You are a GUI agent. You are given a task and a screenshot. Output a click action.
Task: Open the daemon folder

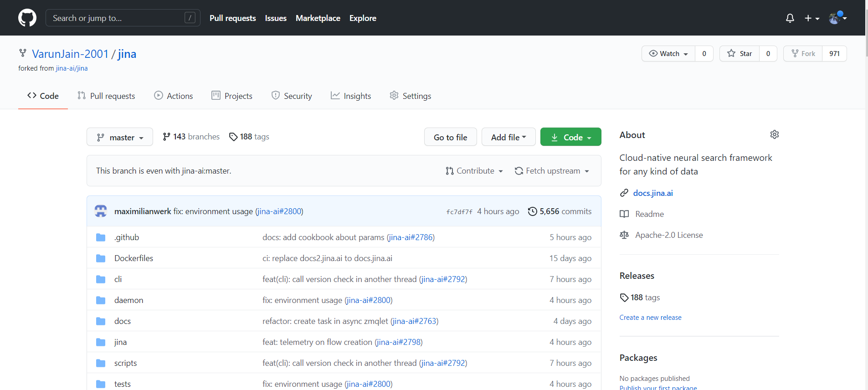click(129, 300)
